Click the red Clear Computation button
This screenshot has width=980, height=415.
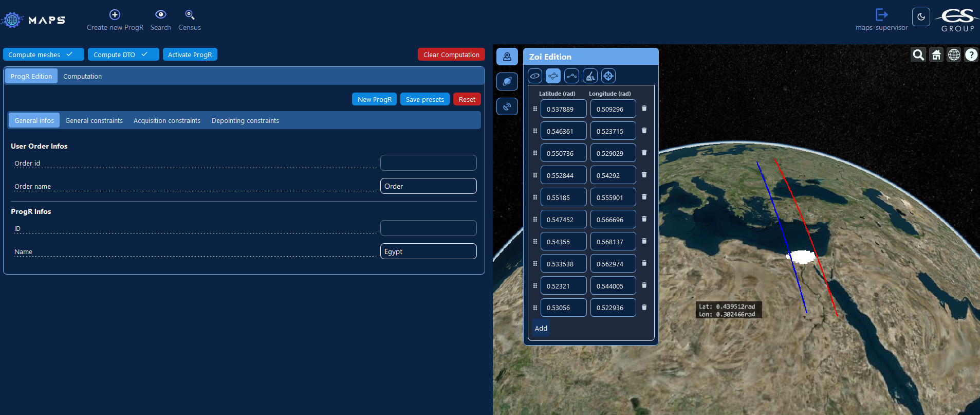tap(451, 55)
